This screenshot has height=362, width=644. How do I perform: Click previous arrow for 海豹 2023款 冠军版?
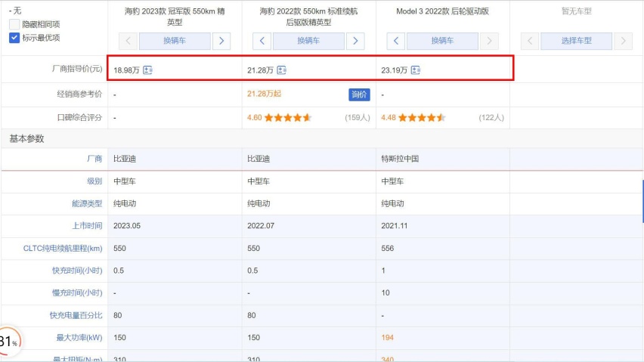click(x=128, y=41)
